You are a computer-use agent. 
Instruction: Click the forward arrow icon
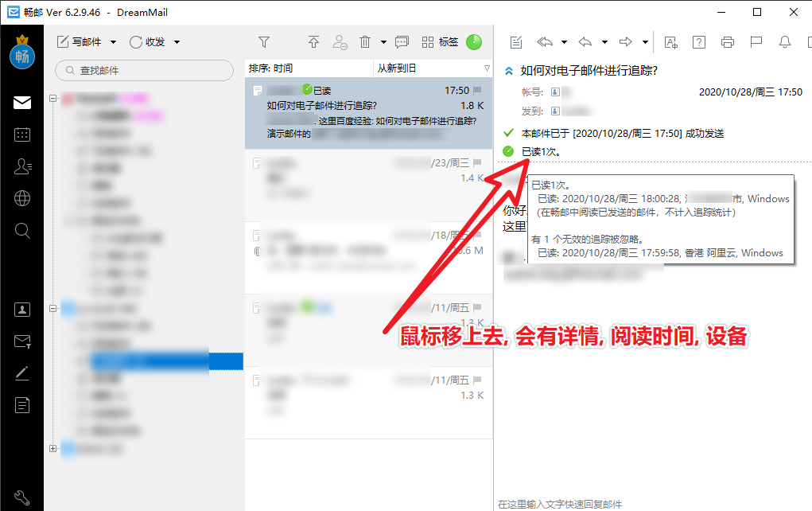point(626,42)
